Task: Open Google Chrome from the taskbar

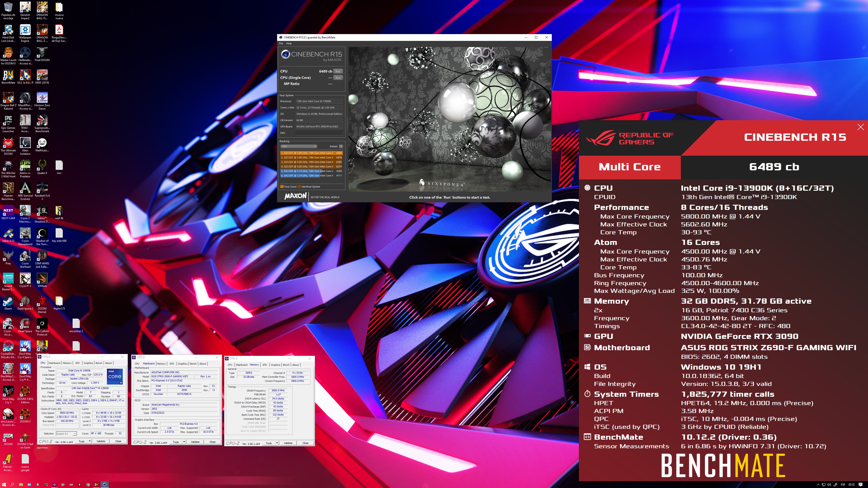Action: pyautogui.click(x=88, y=484)
